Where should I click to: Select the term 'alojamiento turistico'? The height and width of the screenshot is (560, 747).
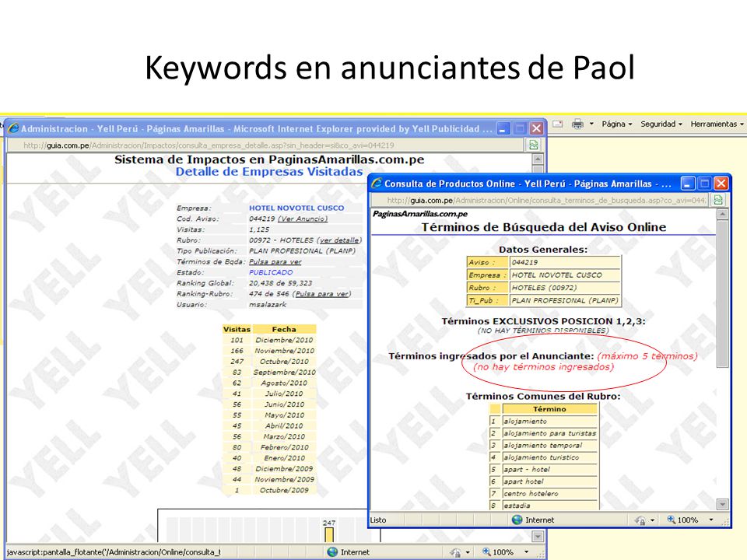click(x=550, y=457)
